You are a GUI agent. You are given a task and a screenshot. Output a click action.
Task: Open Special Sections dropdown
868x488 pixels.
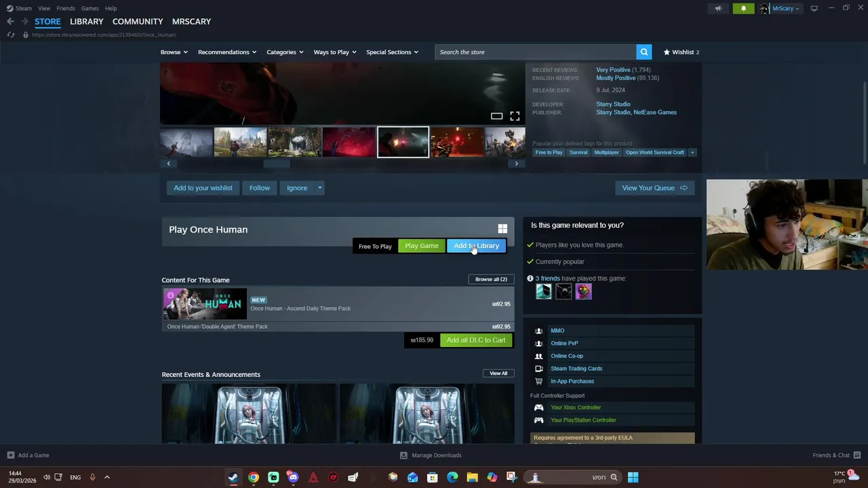coord(392,52)
